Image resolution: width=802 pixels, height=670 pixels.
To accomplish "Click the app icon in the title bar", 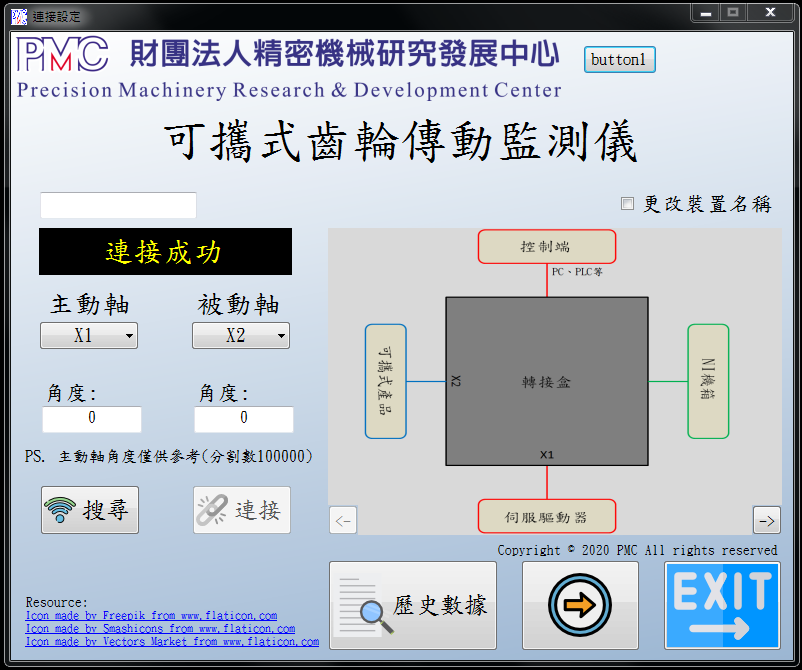I will pyautogui.click(x=19, y=16).
